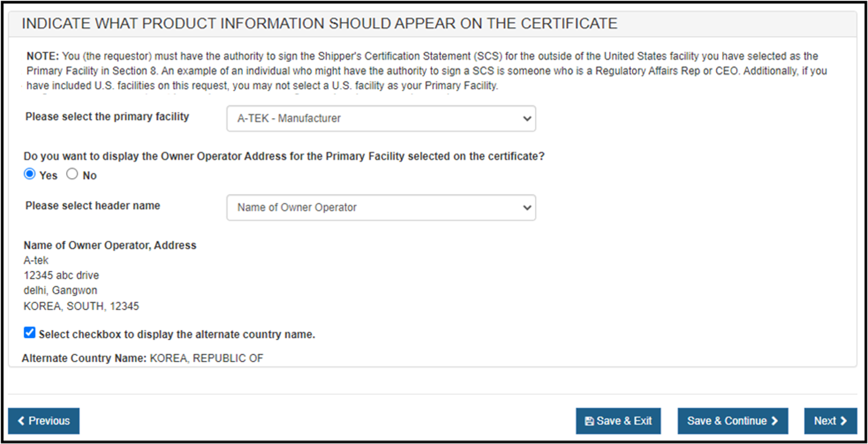The height and width of the screenshot is (444, 868).
Task: Uncheck the alternate country name checkbox
Action: click(x=29, y=333)
